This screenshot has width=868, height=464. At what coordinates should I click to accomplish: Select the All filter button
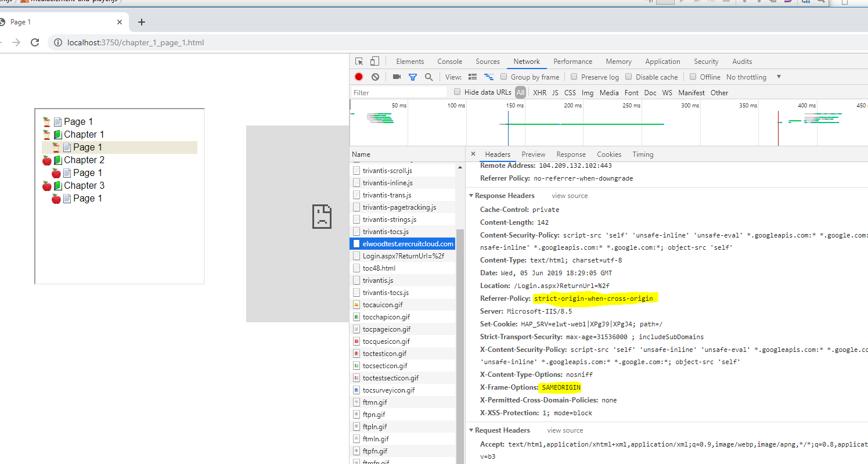pyautogui.click(x=520, y=92)
